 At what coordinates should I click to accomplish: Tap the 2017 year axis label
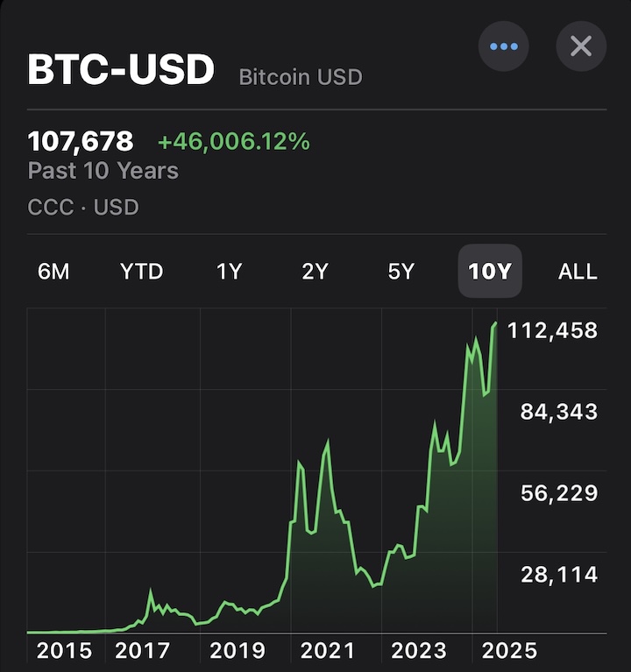click(x=143, y=651)
